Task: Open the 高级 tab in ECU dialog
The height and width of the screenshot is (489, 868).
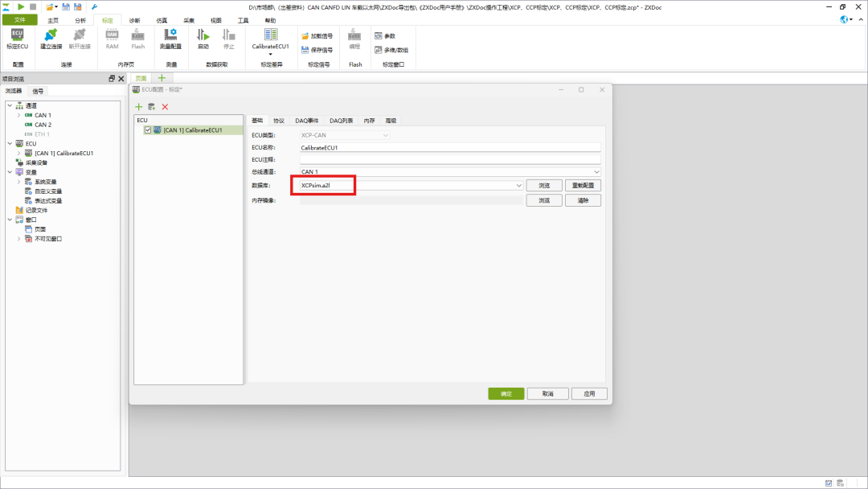Action: tap(391, 121)
